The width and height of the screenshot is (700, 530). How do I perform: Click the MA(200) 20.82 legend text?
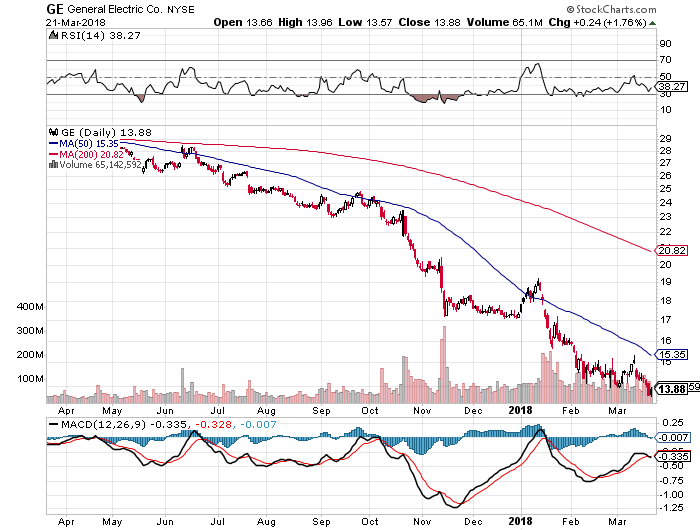(x=92, y=154)
